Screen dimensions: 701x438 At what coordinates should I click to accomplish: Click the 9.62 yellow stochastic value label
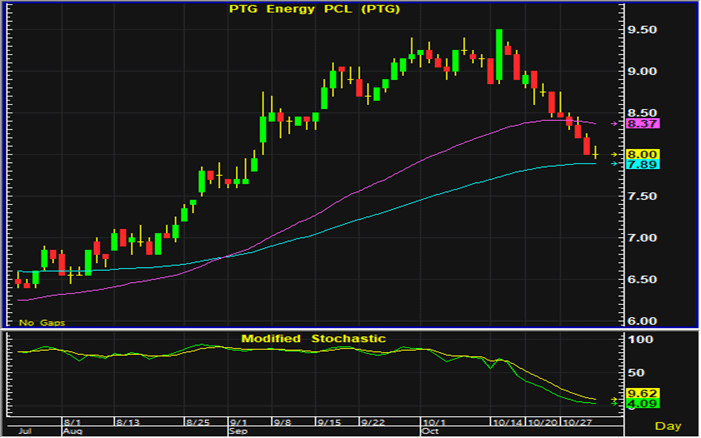642,393
